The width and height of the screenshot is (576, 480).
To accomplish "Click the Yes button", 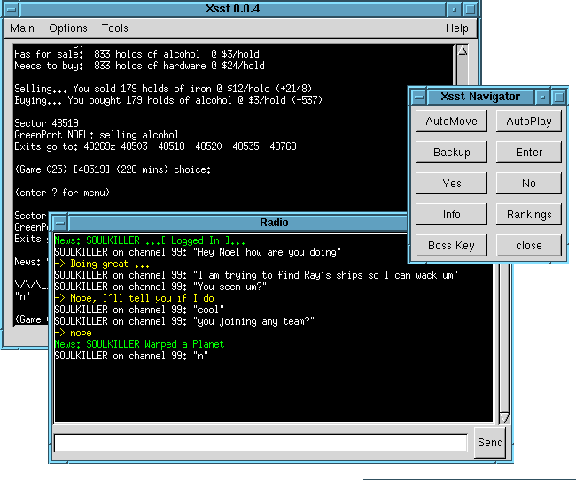I will (451, 183).
